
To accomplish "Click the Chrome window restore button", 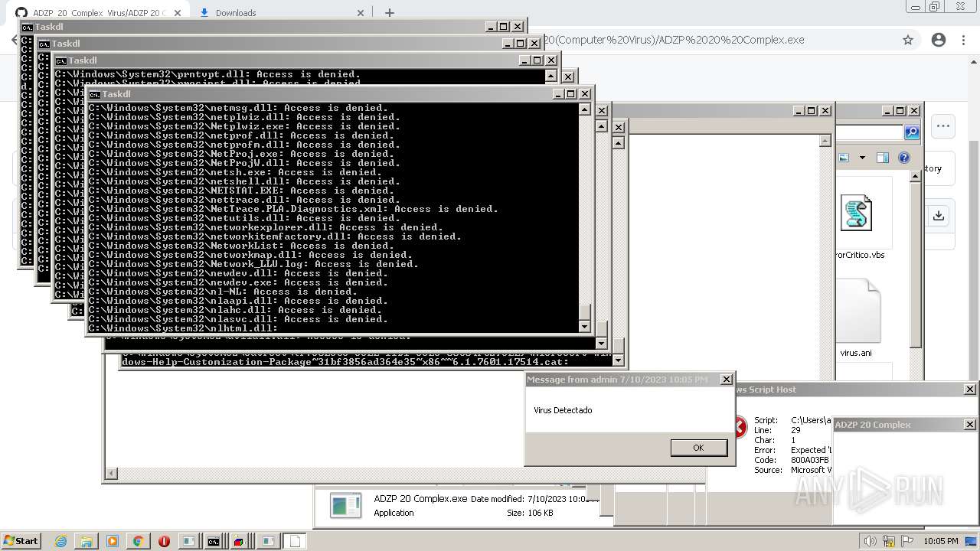I will [934, 7].
